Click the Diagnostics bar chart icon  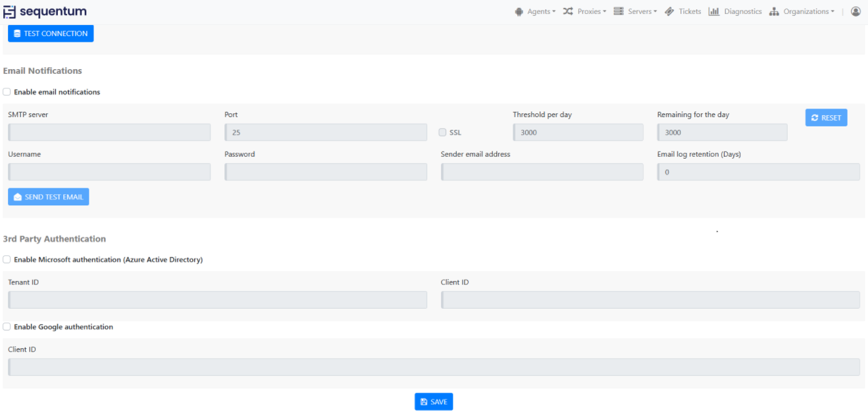pyautogui.click(x=713, y=12)
